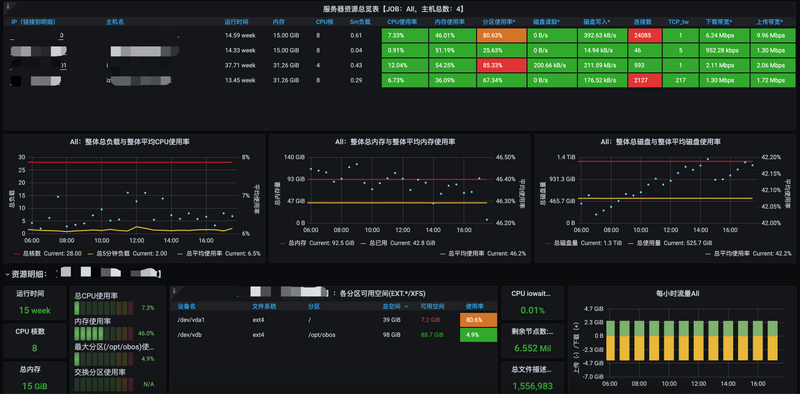Click the 总文件描述 stat value 1,556,983
The image size is (800, 394).
coord(532,386)
